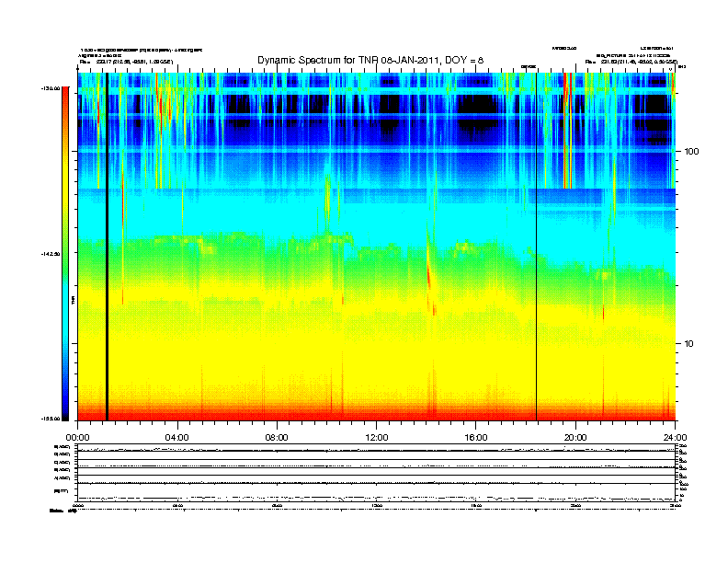This screenshot has width=728, height=563.
Task: Click the vertical rainbow color scale bar
Action: [65, 253]
